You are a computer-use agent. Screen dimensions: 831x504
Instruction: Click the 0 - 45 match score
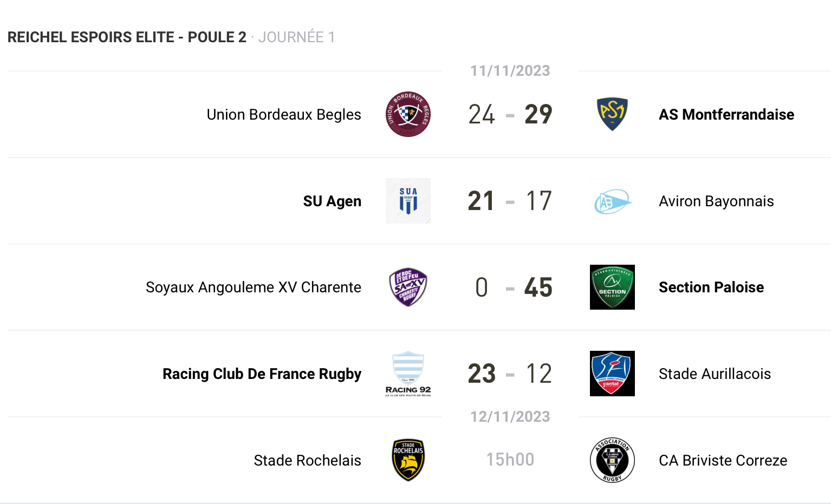click(510, 287)
